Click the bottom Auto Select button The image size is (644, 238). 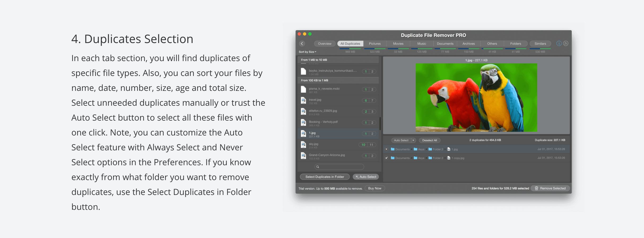[x=366, y=177]
